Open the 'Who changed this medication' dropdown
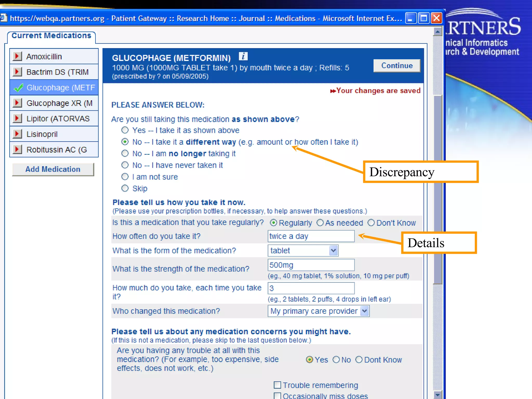 pyautogui.click(x=318, y=311)
